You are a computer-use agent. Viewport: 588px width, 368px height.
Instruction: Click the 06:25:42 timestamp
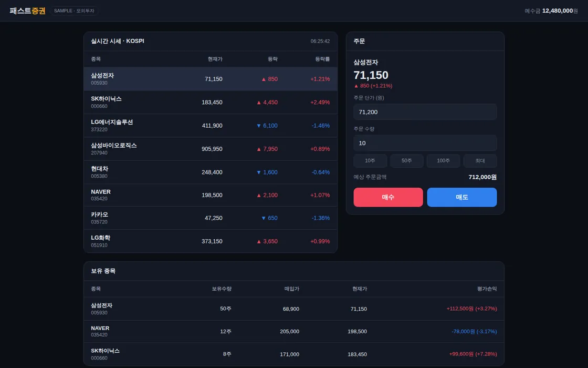coord(320,42)
